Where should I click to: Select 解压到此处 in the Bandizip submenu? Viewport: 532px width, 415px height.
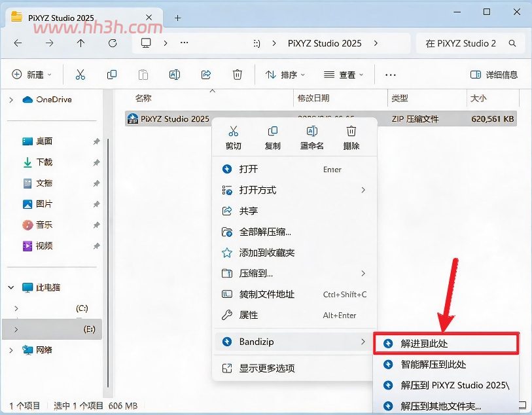(446, 344)
